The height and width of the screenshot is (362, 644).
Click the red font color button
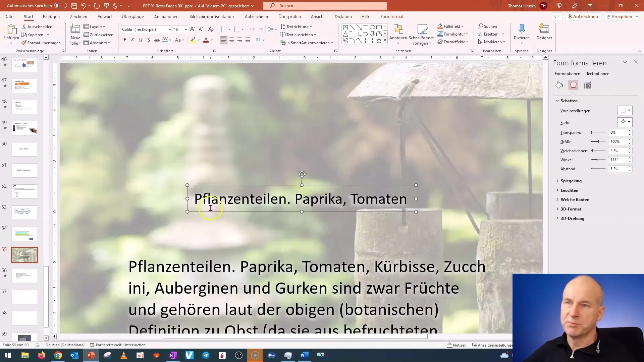click(x=206, y=40)
